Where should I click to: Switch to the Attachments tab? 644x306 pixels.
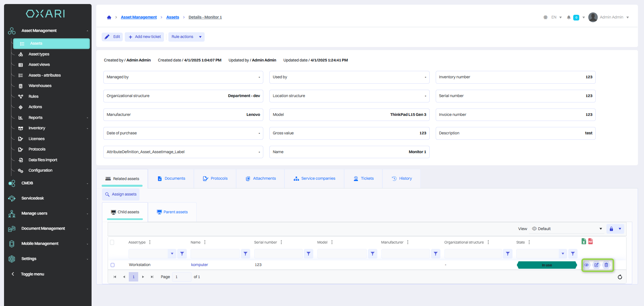pyautogui.click(x=261, y=179)
